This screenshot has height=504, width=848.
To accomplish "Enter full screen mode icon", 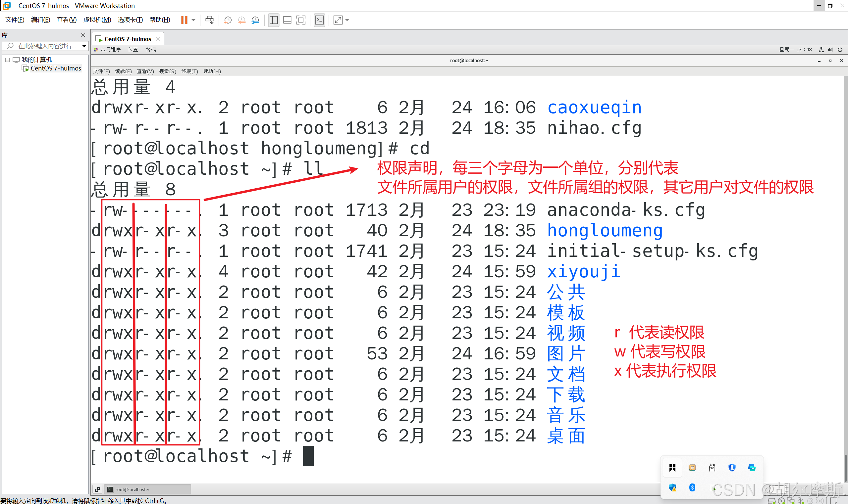I will (301, 20).
